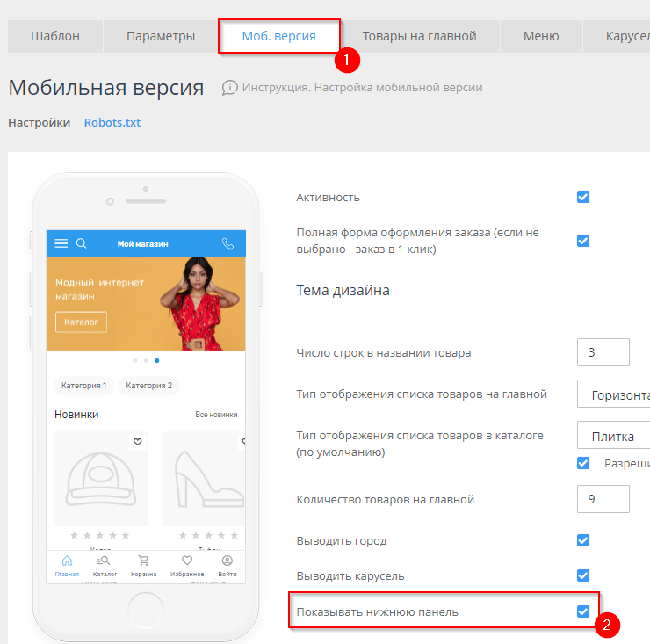Image resolution: width=650 pixels, height=644 pixels.
Task: Click the Мой магазин title in preview
Action: tap(142, 244)
